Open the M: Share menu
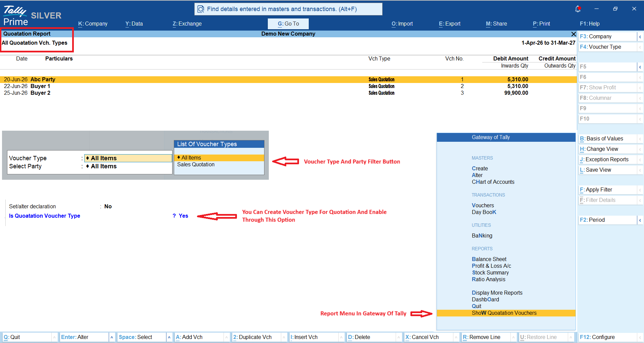The width and height of the screenshot is (644, 343). coord(497,24)
